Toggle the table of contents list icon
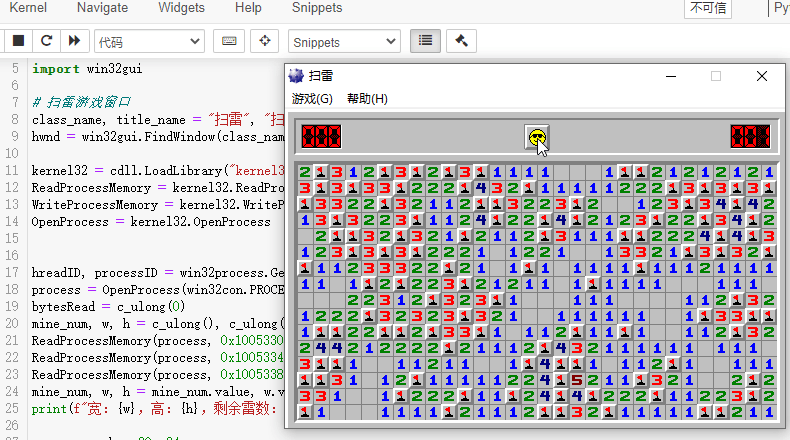Viewport: 790px width, 440px height. 425,41
